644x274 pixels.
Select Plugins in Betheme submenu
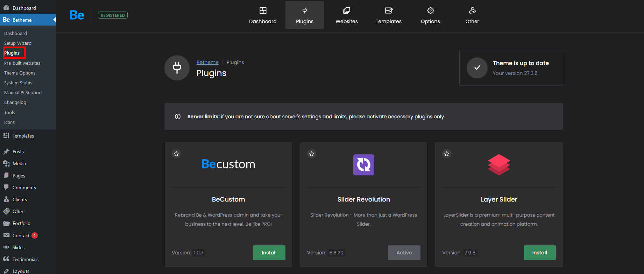12,53
